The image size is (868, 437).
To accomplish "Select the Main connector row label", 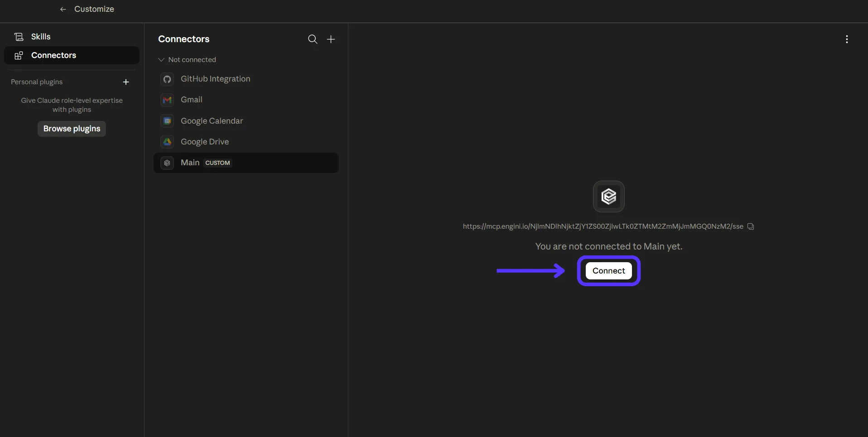I will pyautogui.click(x=190, y=163).
